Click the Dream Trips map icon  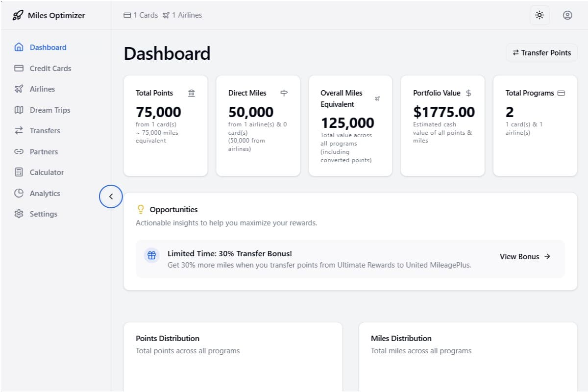pos(19,110)
